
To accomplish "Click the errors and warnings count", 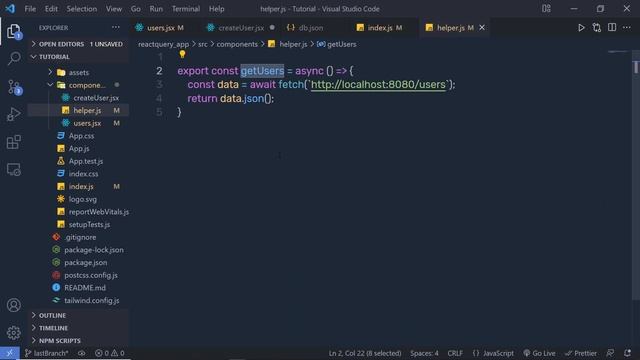I will 109,353.
